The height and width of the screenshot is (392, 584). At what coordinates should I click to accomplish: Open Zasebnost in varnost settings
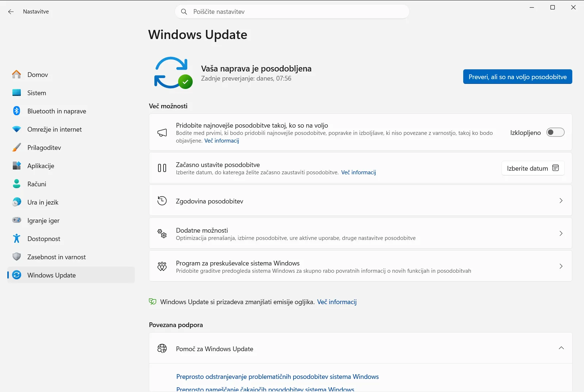click(x=71, y=257)
